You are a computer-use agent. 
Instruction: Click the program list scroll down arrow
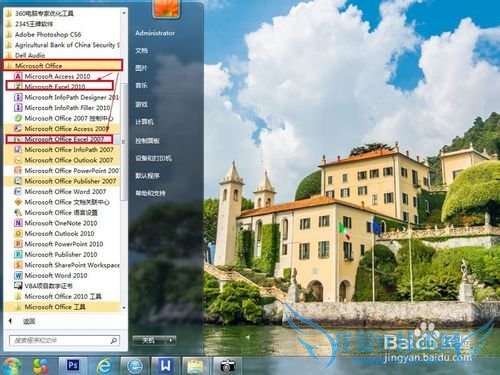tap(124, 308)
